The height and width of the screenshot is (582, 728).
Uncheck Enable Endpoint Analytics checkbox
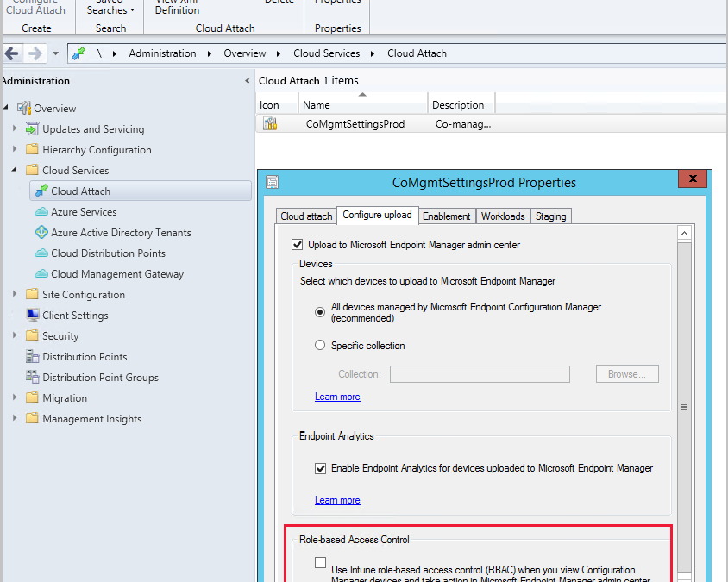pos(320,468)
